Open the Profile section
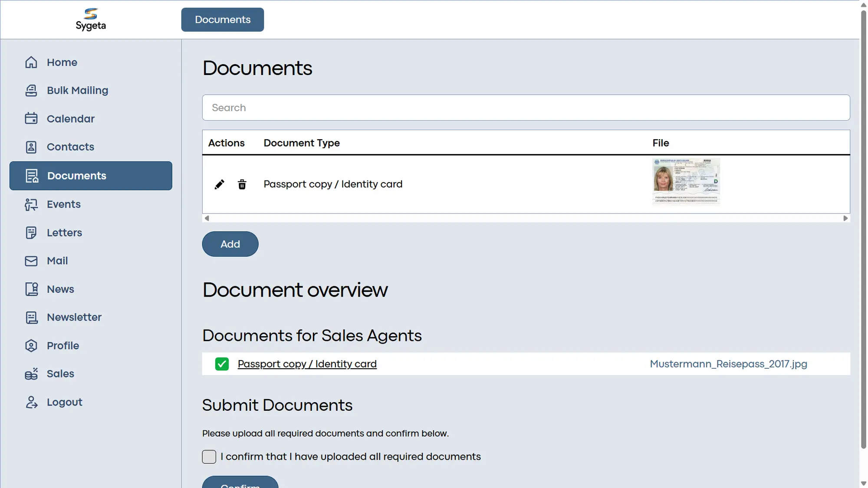Image resolution: width=868 pixels, height=488 pixels. tap(62, 345)
